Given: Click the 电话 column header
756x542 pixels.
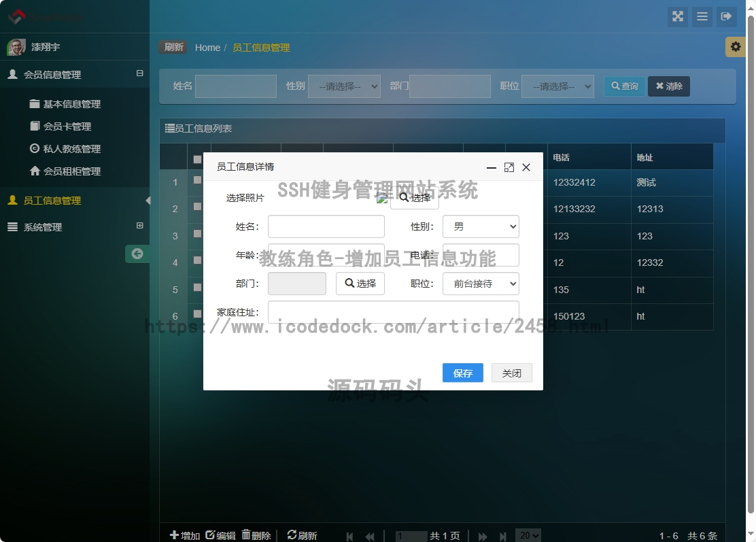Looking at the screenshot, I should [x=589, y=156].
